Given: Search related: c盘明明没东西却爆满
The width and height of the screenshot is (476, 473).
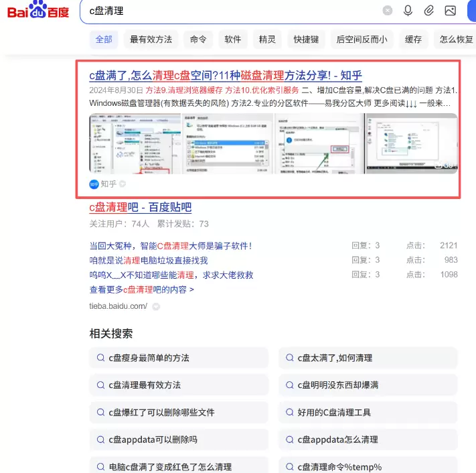Looking at the screenshot, I should [368, 385].
